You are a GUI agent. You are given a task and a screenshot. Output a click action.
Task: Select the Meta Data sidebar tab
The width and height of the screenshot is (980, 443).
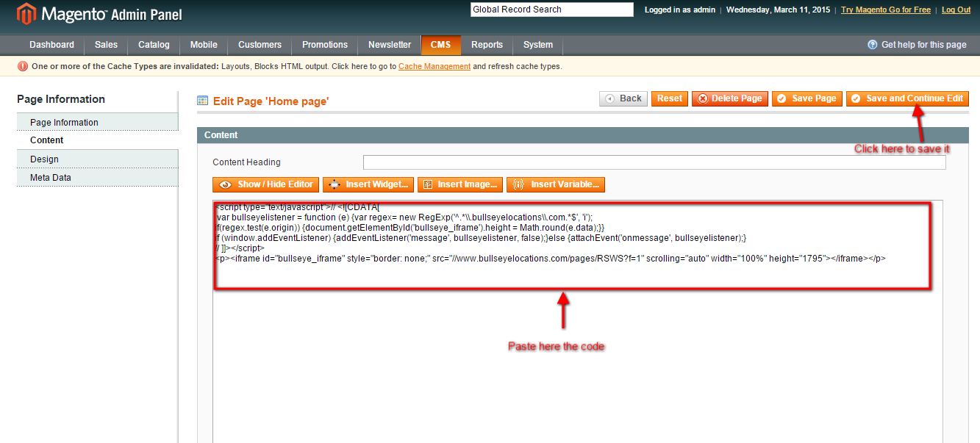click(98, 177)
